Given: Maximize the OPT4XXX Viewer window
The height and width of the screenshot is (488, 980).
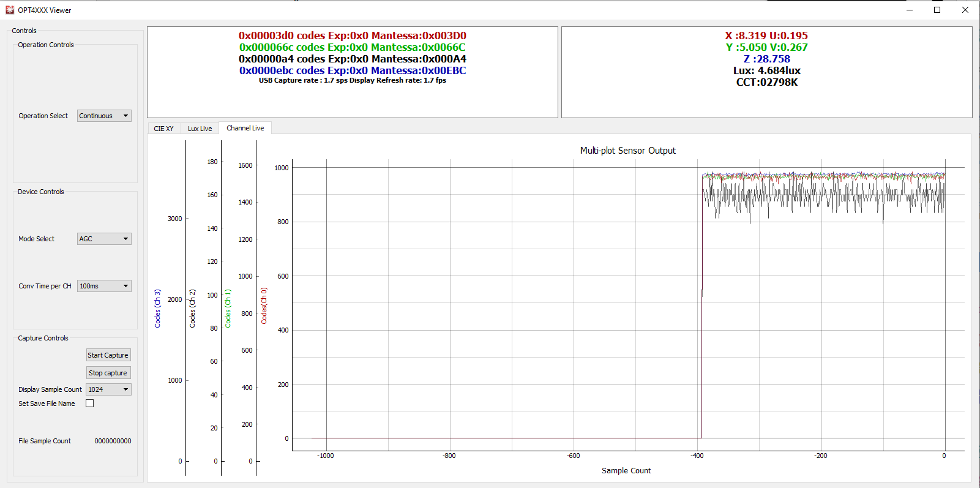Looking at the screenshot, I should click(937, 10).
